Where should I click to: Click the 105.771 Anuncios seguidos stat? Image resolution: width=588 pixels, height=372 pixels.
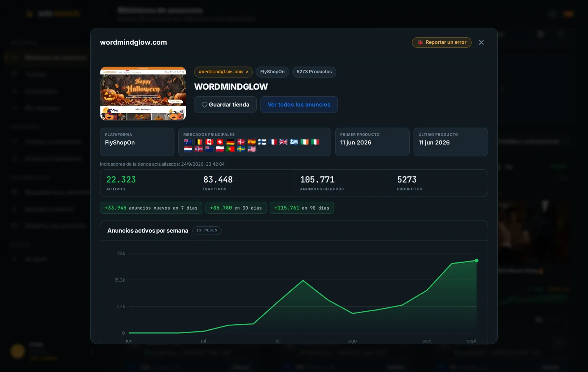[343, 183]
